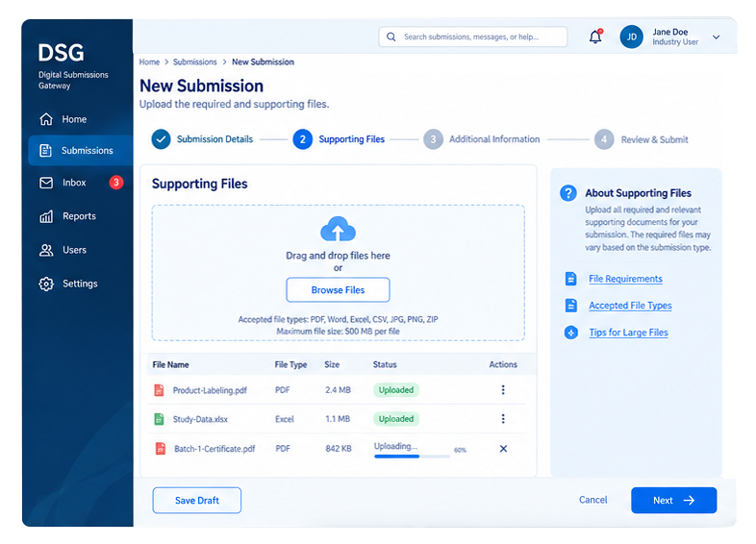756x544 pixels.
Task: Click the Status column header
Action: tap(385, 365)
